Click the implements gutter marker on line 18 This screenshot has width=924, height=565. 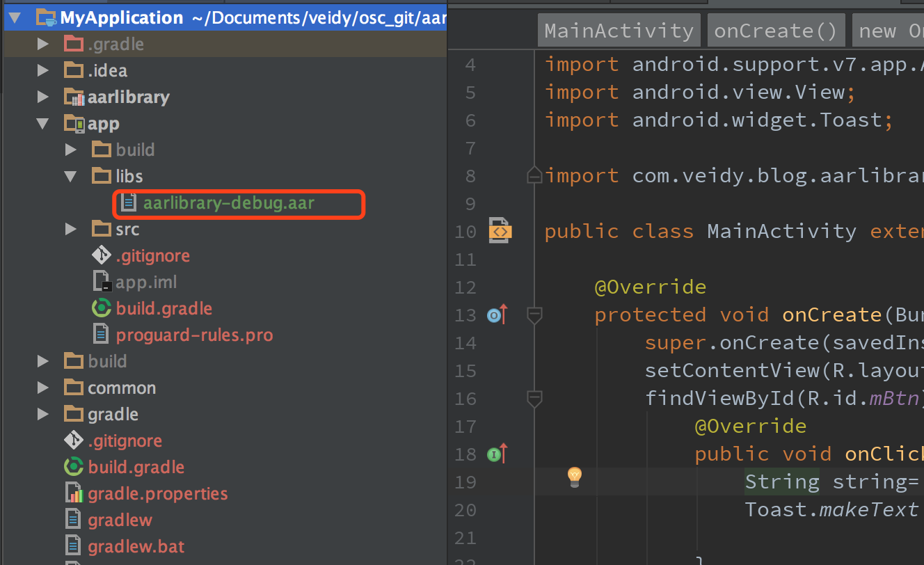click(497, 454)
